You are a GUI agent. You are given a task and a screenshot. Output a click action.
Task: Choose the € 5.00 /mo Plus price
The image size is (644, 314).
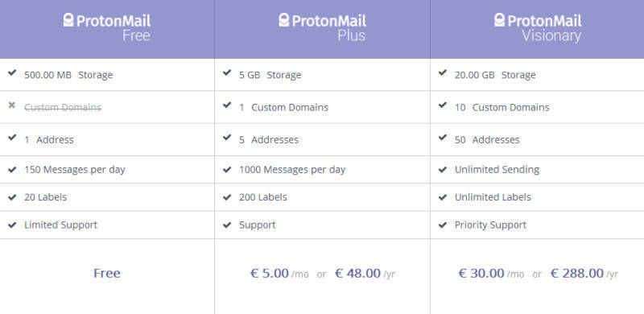tap(279, 273)
